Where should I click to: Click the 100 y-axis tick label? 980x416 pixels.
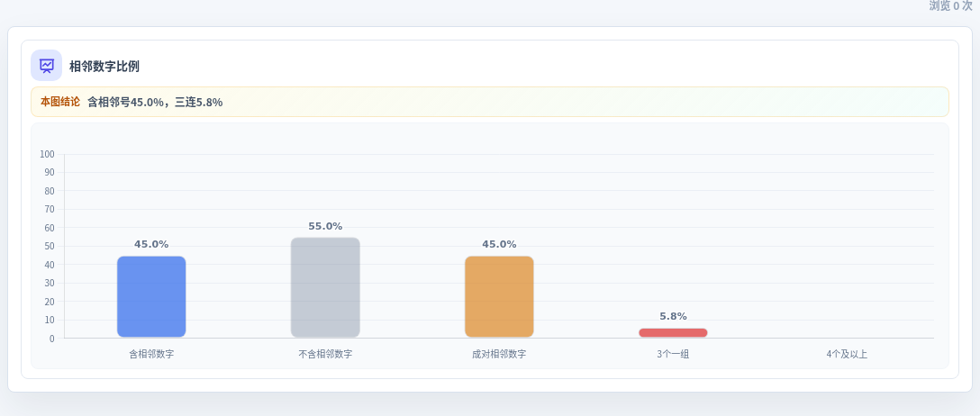point(48,154)
